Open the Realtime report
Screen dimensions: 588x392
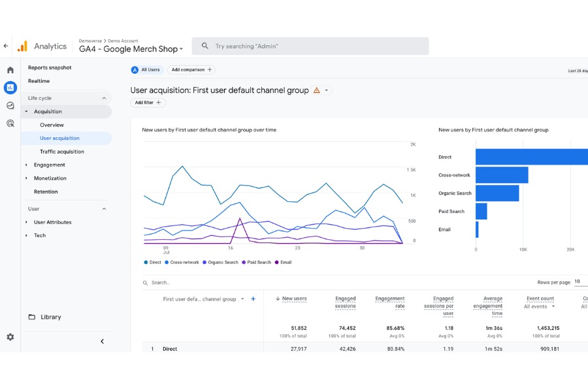(39, 81)
